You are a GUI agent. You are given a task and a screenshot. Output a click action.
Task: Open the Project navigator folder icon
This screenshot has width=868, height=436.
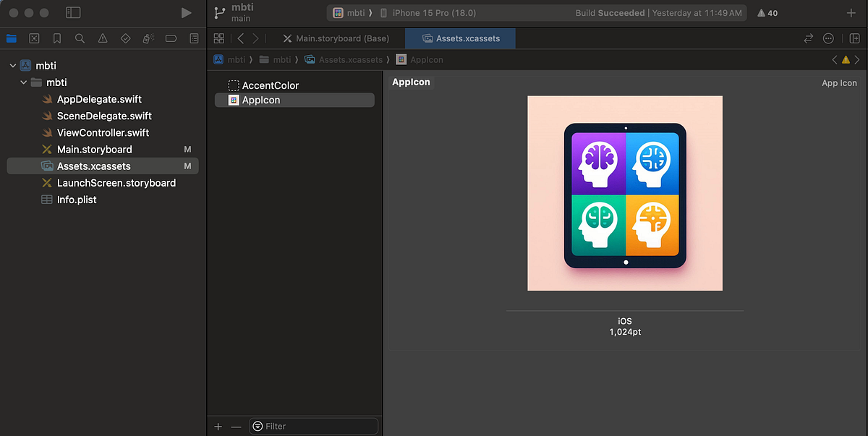pyautogui.click(x=10, y=39)
